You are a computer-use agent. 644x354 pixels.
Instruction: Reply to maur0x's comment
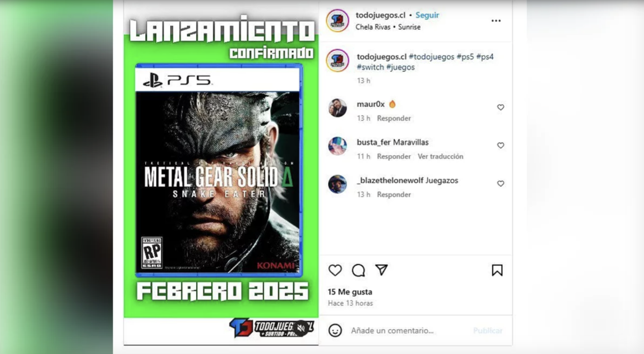pos(394,118)
